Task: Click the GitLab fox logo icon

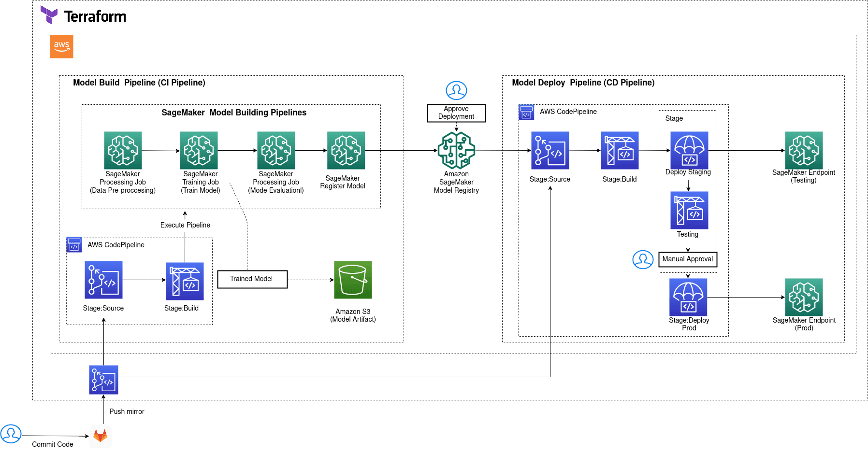Action: coord(100,436)
